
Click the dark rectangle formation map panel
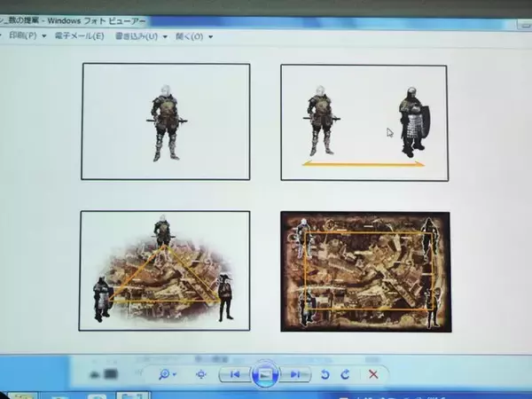tap(365, 271)
